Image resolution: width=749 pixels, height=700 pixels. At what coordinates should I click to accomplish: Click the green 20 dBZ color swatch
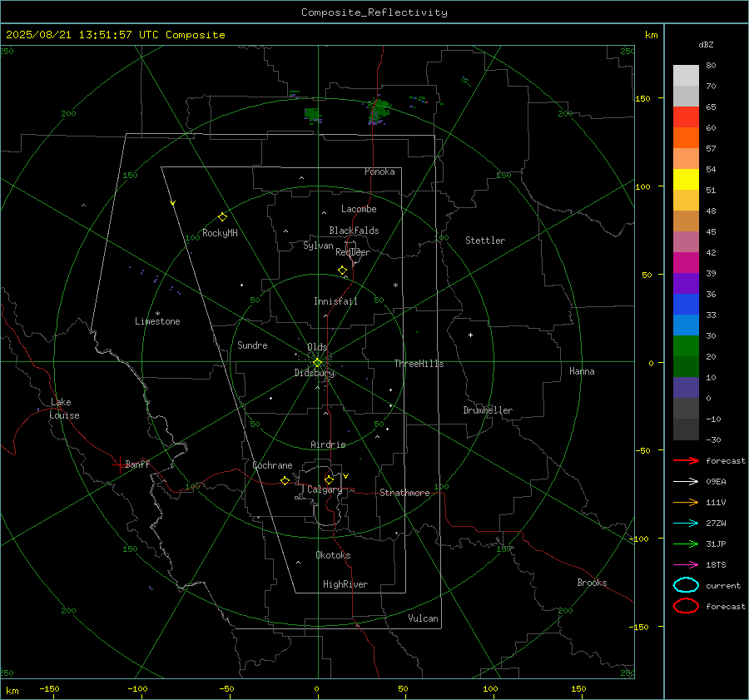pos(686,345)
